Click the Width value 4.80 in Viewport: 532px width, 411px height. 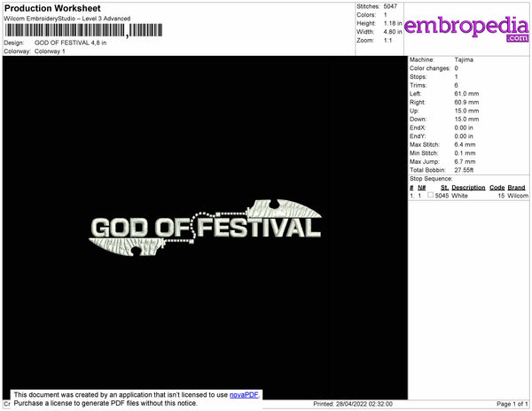click(x=393, y=32)
